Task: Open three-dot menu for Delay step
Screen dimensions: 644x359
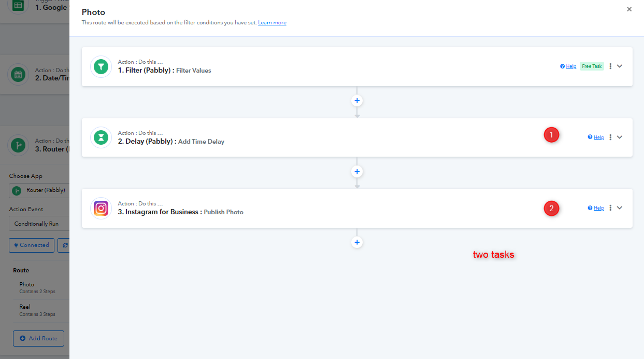Action: click(x=610, y=137)
